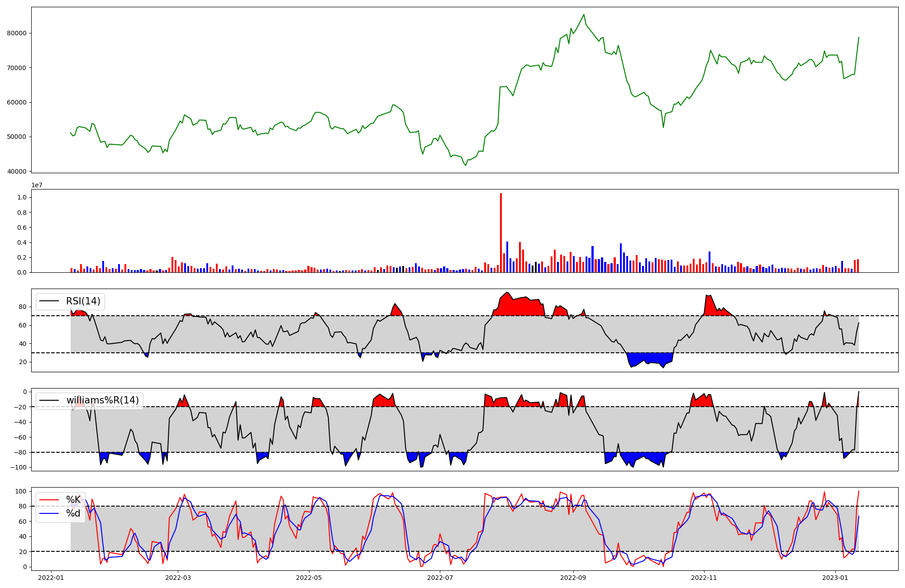Click the 2022-05 date tick label
Viewport: 905px width, 588px height.
(x=309, y=578)
